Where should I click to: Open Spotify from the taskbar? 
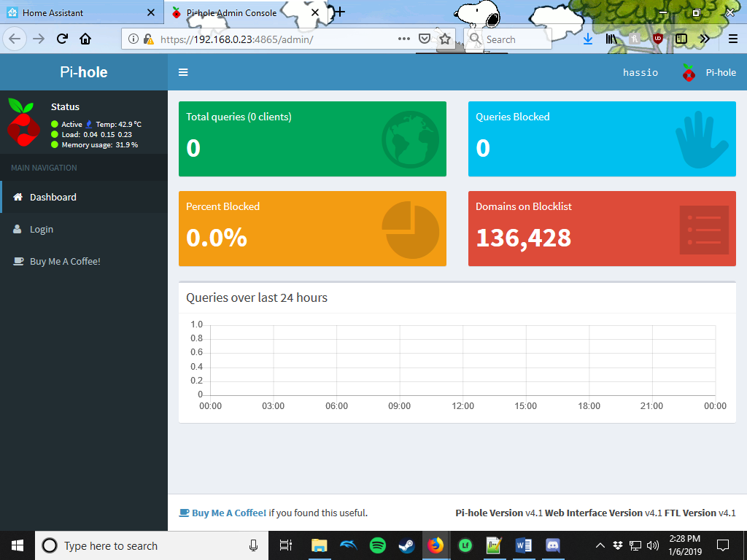[377, 545]
